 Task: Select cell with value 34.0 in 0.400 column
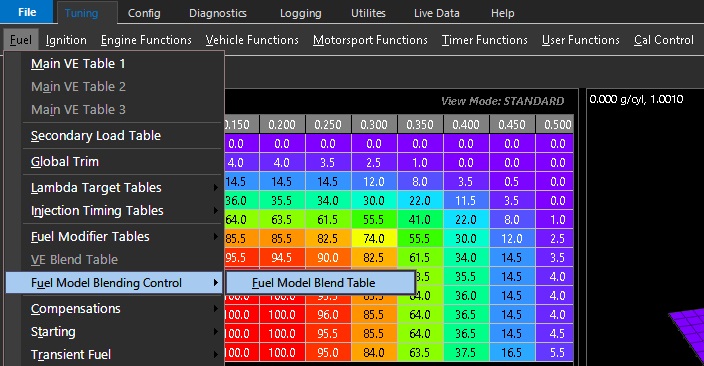[466, 258]
